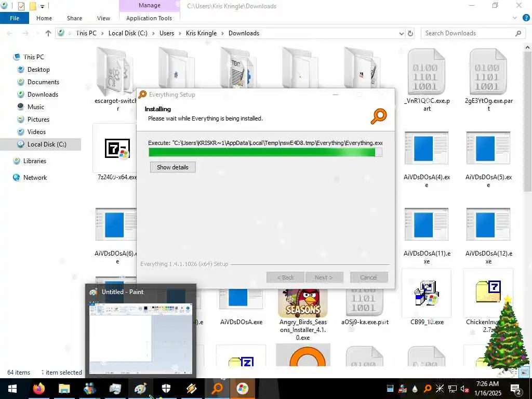Click the network tray icon
This screenshot has height=399, width=532.
[x=452, y=389]
